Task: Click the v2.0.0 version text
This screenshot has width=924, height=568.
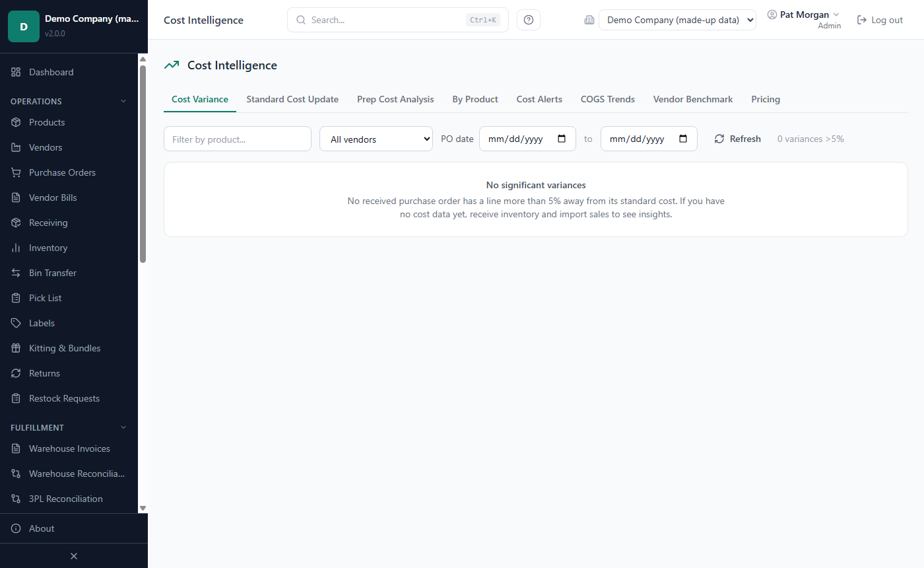Action: point(55,33)
